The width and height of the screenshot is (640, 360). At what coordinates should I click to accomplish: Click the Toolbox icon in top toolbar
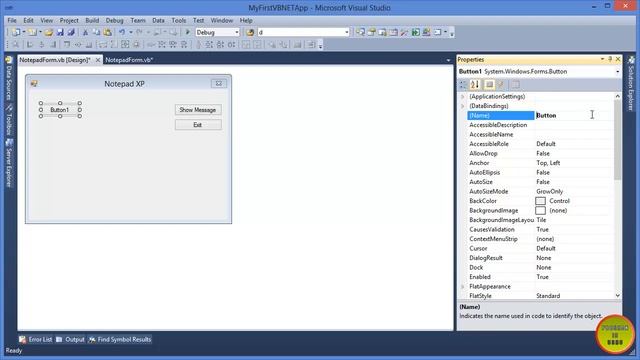(x=404, y=32)
